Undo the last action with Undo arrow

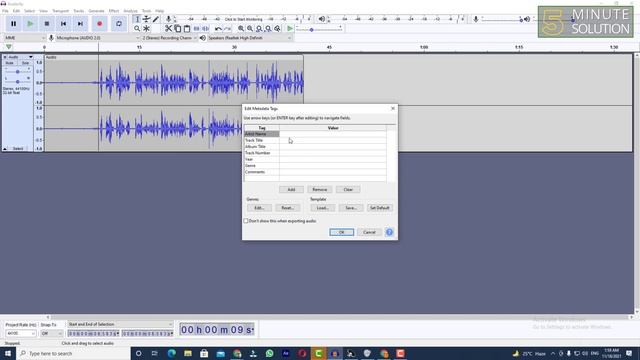(218, 29)
